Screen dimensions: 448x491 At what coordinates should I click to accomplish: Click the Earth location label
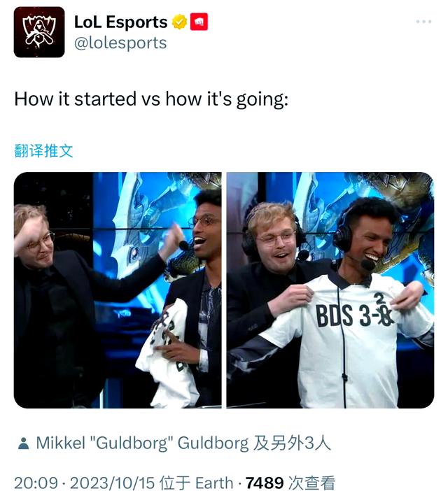point(214,483)
